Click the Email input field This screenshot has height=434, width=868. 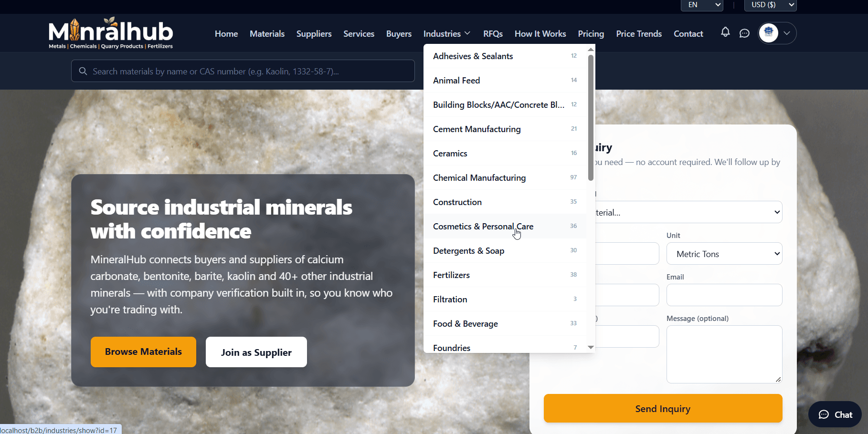coord(724,295)
